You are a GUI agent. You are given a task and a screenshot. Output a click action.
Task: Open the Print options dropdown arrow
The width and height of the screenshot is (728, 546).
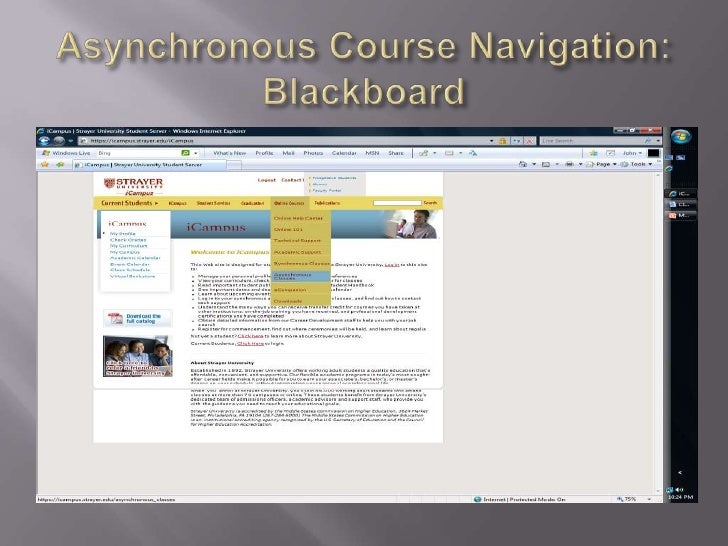(x=580, y=164)
